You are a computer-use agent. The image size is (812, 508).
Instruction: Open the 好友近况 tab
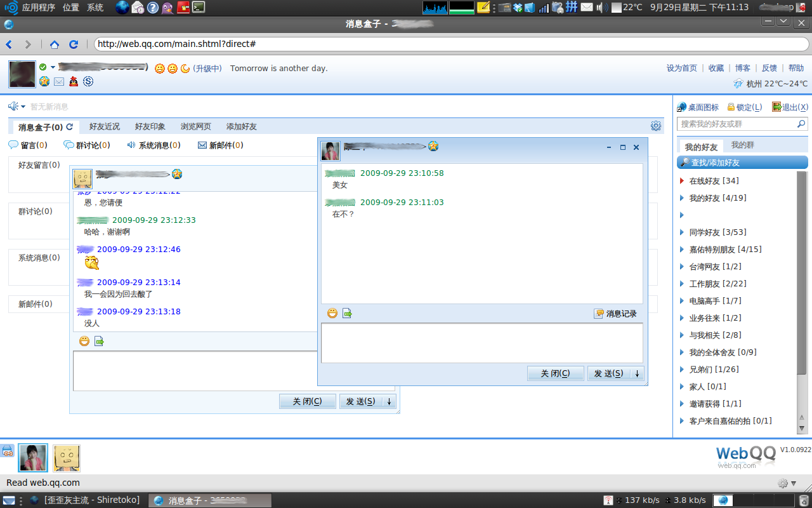coord(104,126)
